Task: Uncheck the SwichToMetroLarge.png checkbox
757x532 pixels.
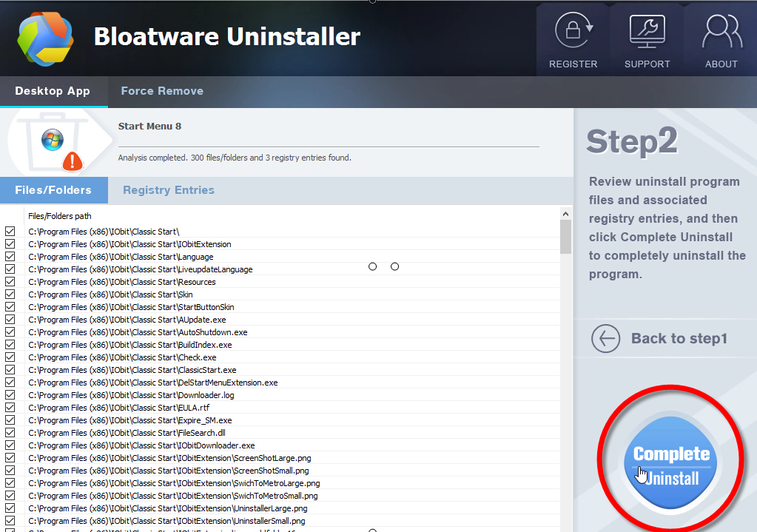Action: (x=10, y=482)
